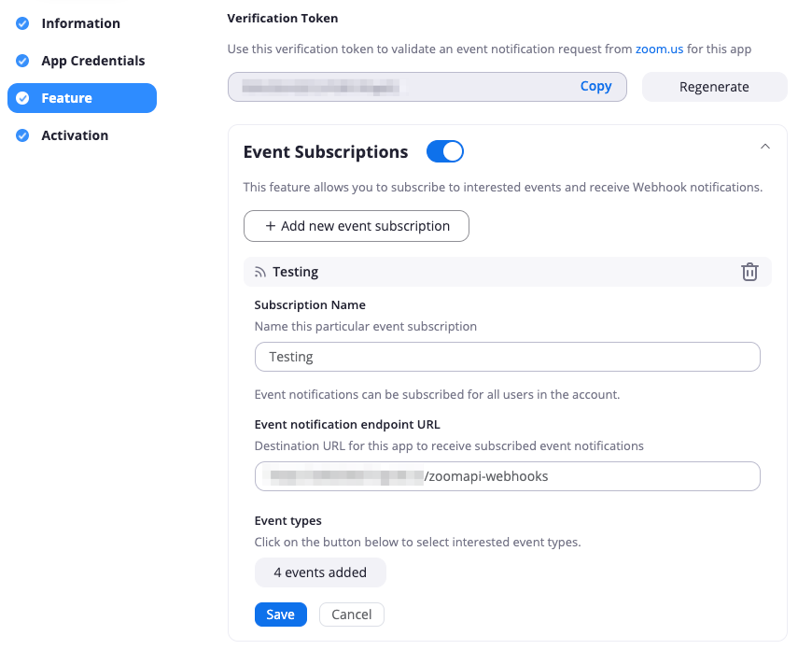This screenshot has height=664, width=812.
Task: Click plus icon on Add new event subscription
Action: (271, 226)
